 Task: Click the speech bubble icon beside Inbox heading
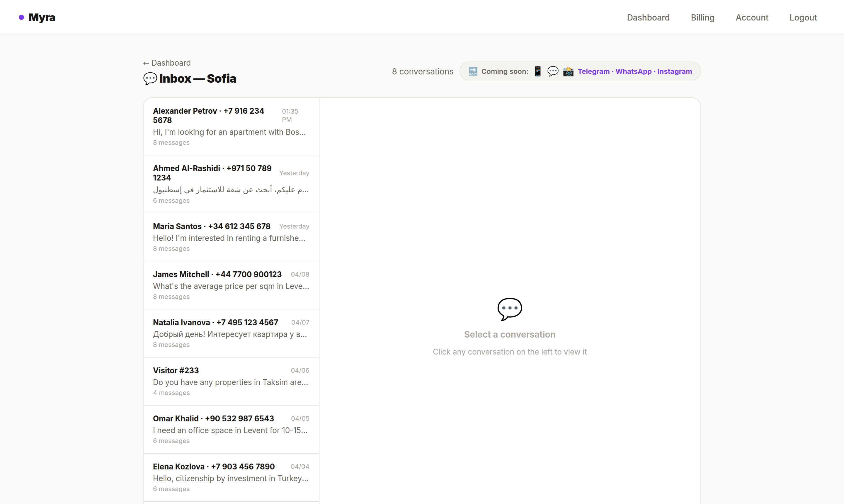click(x=150, y=79)
